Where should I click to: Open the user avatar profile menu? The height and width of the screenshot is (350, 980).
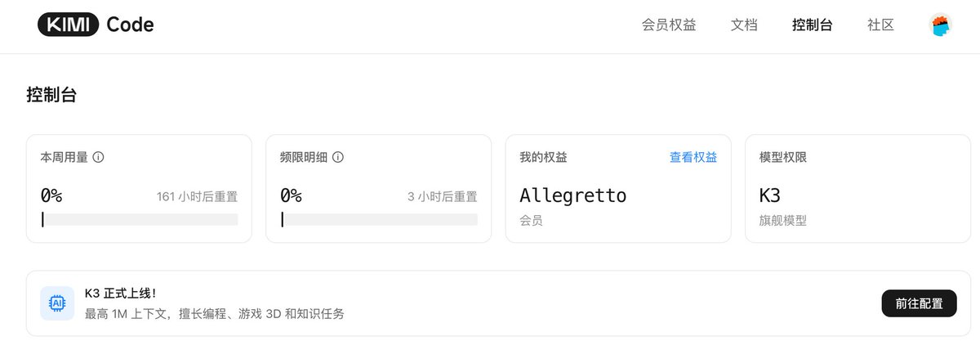[941, 25]
